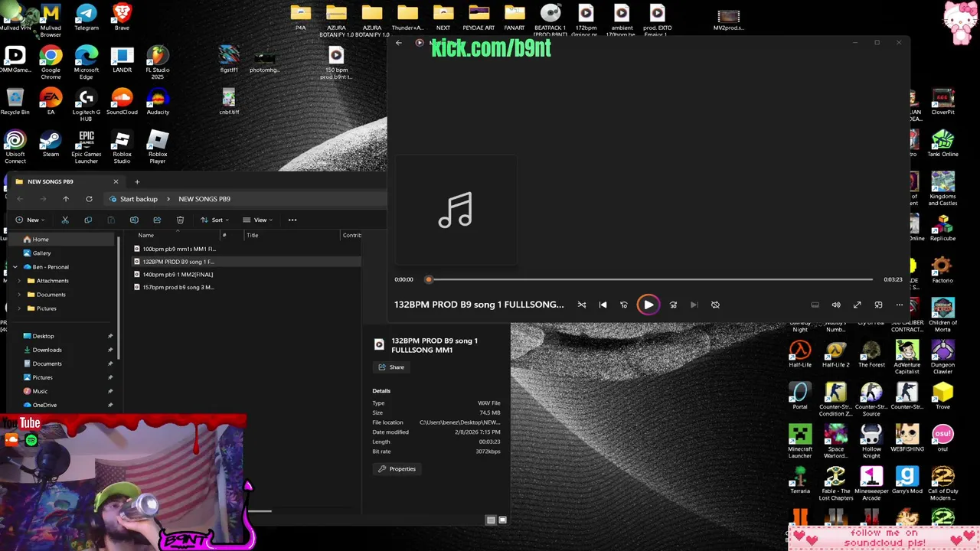Unpin Music using its pin icon
Image resolution: width=980 pixels, height=551 pixels.
(110, 391)
